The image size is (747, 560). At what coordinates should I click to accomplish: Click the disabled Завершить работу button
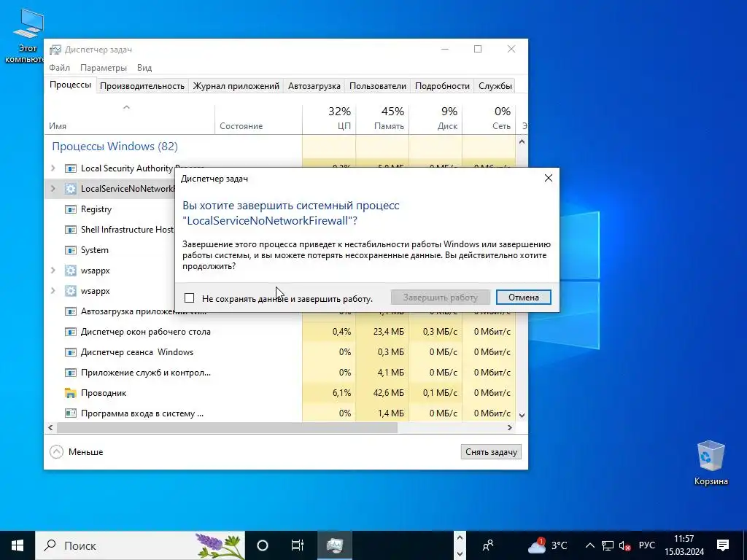(x=440, y=297)
